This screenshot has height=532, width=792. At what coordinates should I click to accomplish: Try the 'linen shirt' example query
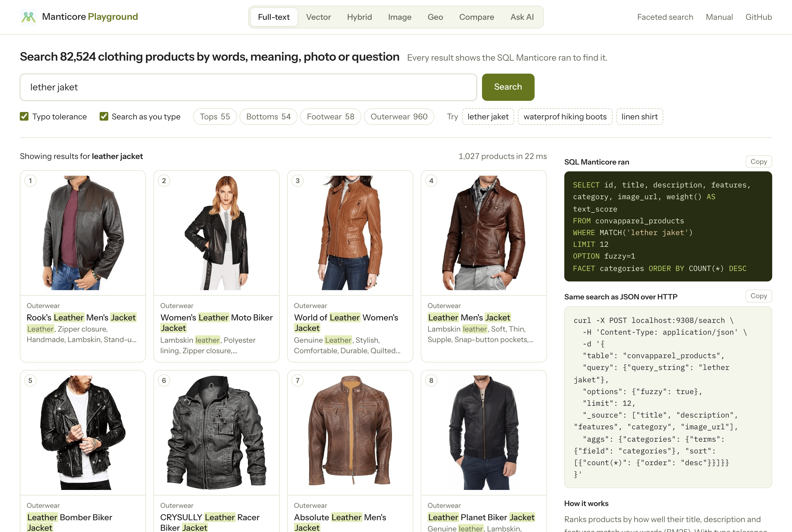(639, 117)
